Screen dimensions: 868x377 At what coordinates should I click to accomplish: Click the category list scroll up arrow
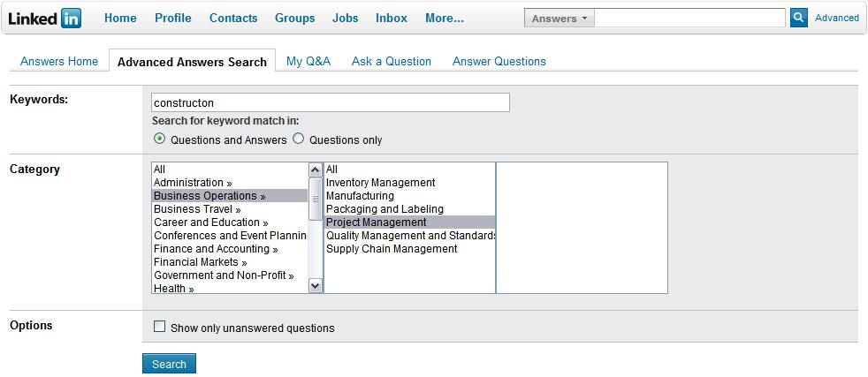click(x=315, y=170)
